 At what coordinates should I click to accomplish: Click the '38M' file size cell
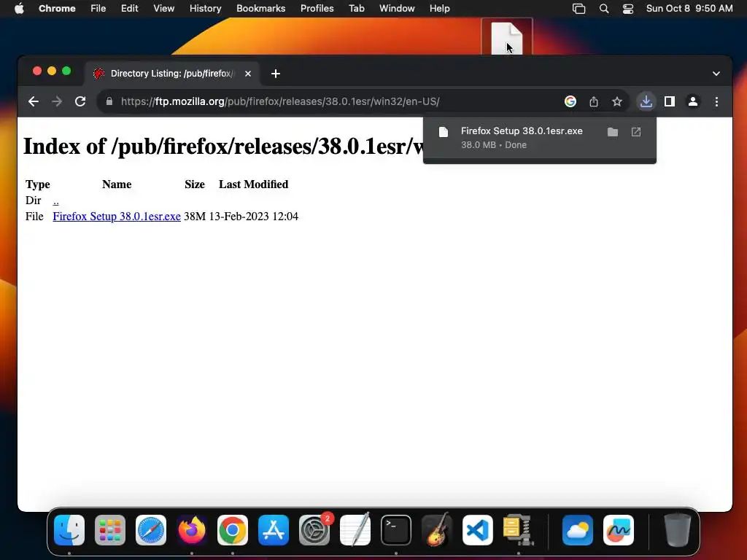tap(195, 216)
